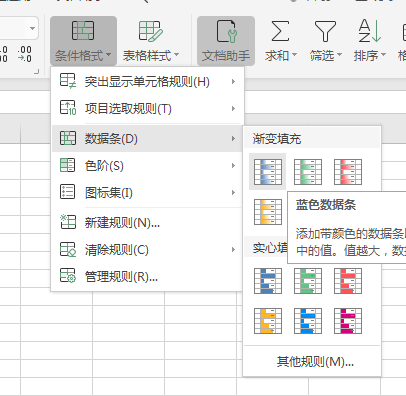Screen dimensions: 406x396
Task: Click the 排序 sort A-Z icon
Action: (370, 31)
